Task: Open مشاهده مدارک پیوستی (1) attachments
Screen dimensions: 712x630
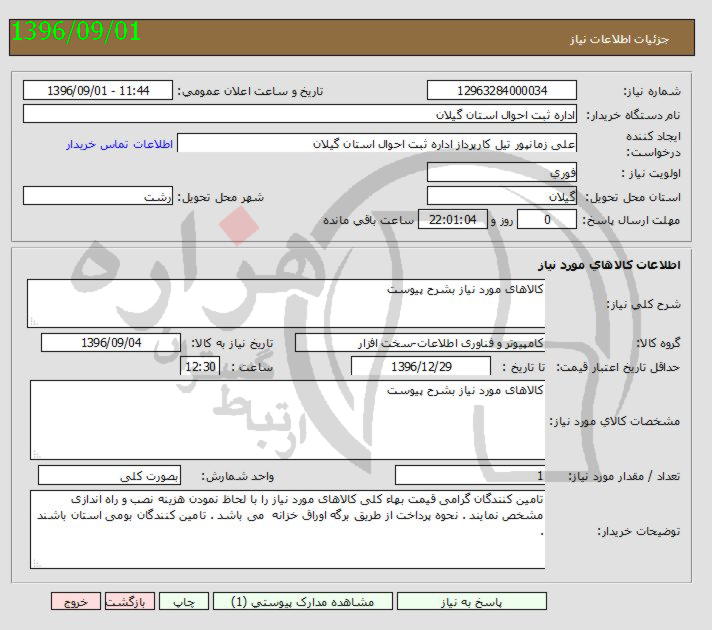Action: click(302, 601)
